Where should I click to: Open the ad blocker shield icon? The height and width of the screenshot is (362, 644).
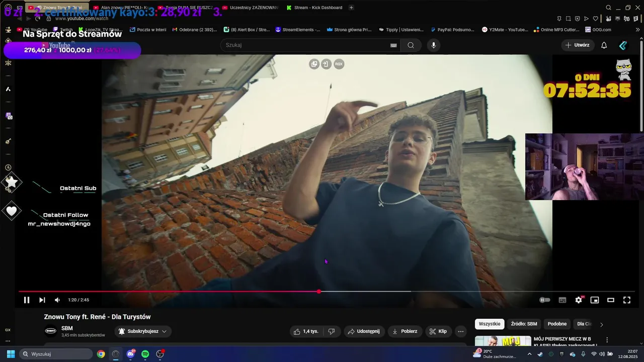pos(577,19)
